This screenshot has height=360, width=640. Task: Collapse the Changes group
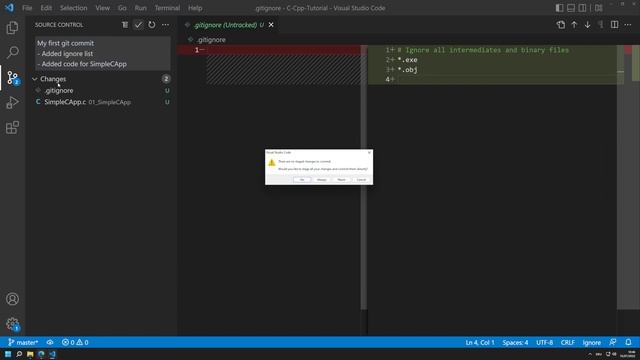click(x=35, y=79)
